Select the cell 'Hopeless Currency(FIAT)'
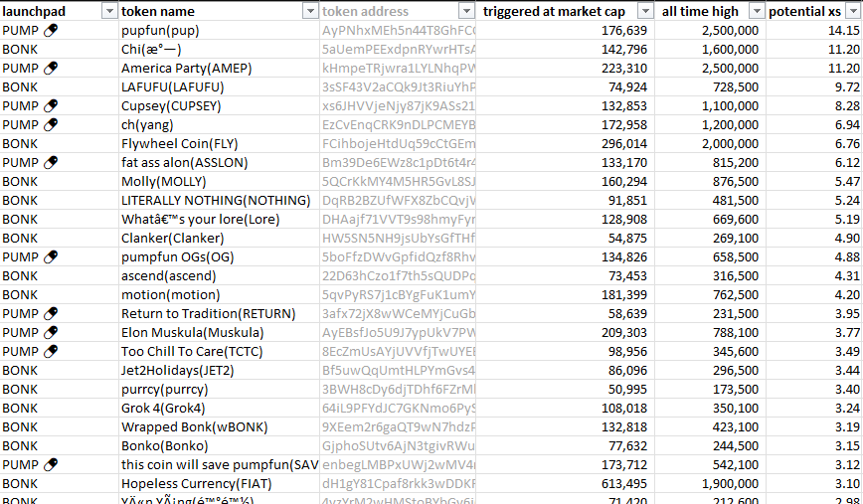Viewport: 863px width, 504px height. pyautogui.click(x=219, y=484)
